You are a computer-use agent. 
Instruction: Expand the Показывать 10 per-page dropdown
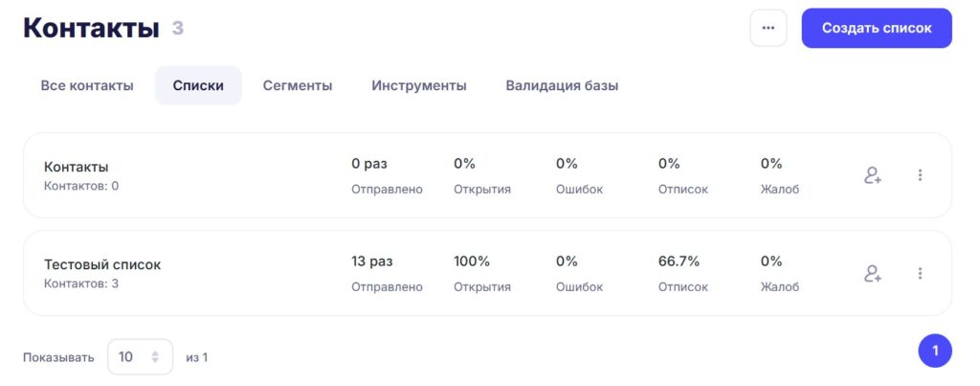(x=140, y=356)
